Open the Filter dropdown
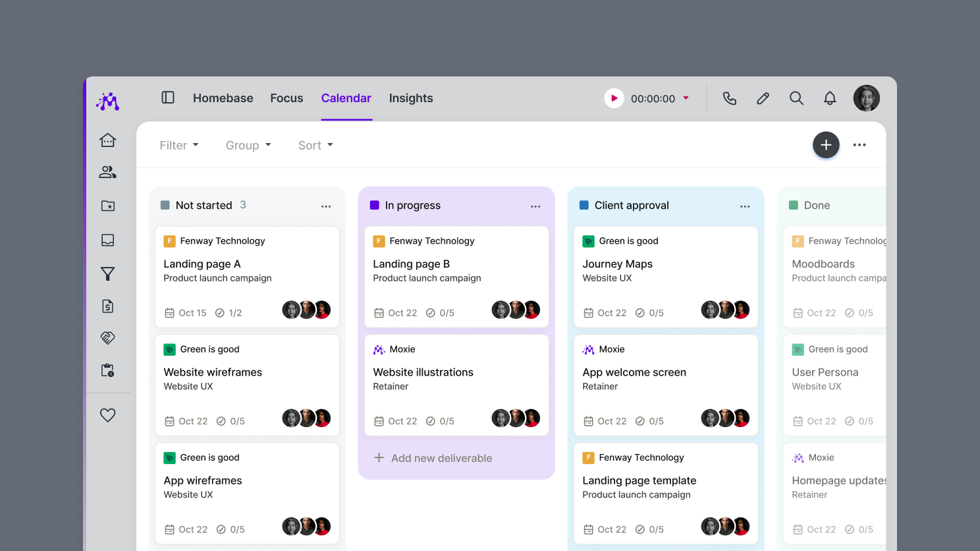This screenshot has height=551, width=980. pyautogui.click(x=179, y=145)
